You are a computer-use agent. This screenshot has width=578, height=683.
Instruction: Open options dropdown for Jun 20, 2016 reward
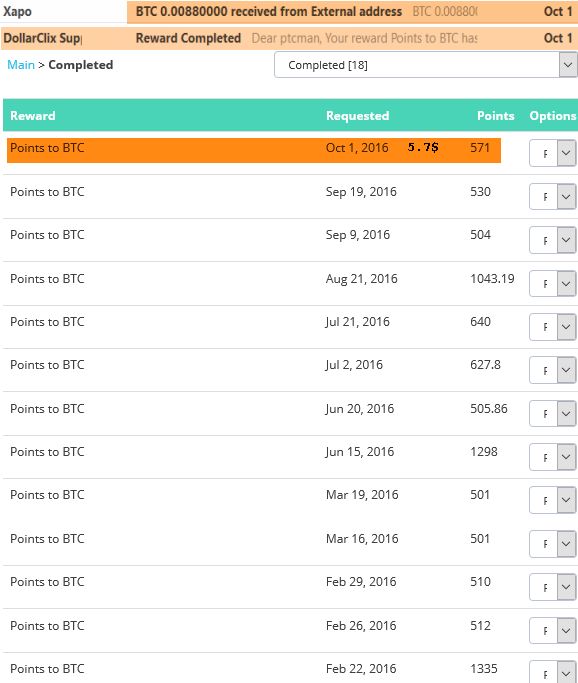tap(553, 413)
